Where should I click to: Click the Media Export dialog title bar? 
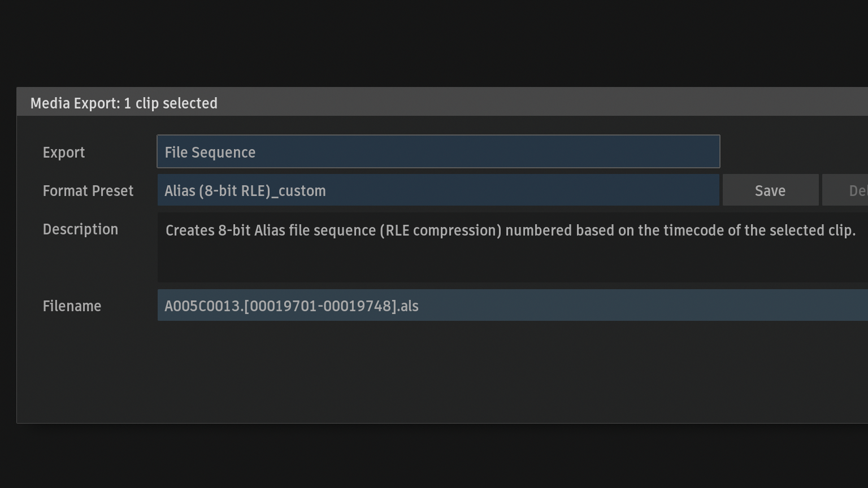tap(442, 102)
